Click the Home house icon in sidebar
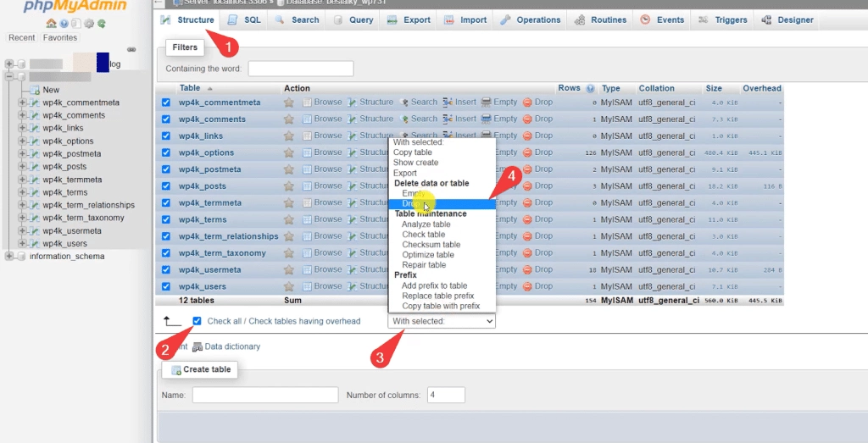The height and width of the screenshot is (443, 868). point(51,23)
